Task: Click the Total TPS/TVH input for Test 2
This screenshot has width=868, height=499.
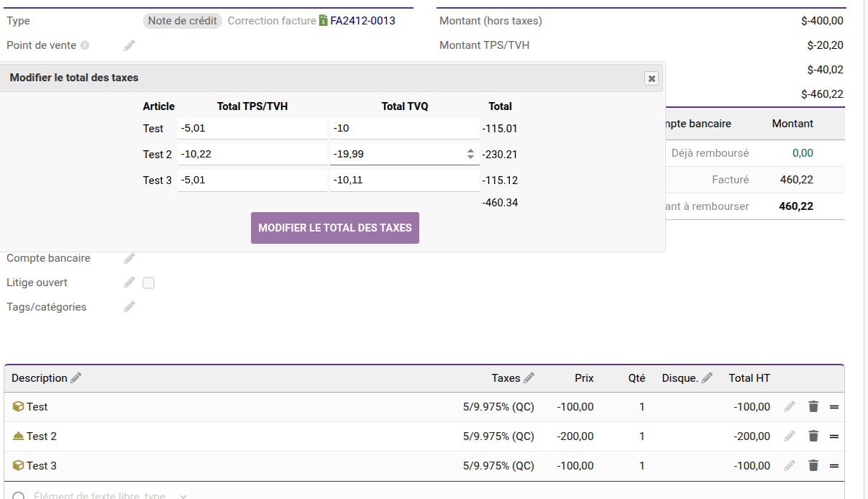Action: (252, 155)
